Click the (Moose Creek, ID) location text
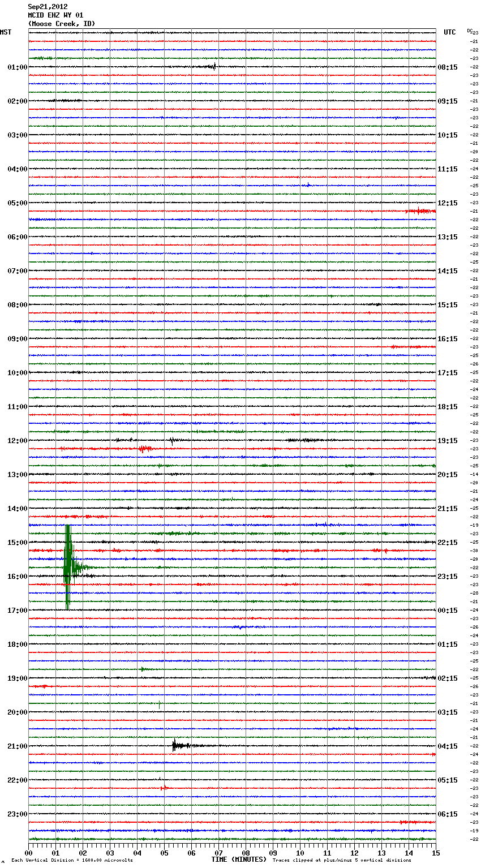 click(62, 24)
